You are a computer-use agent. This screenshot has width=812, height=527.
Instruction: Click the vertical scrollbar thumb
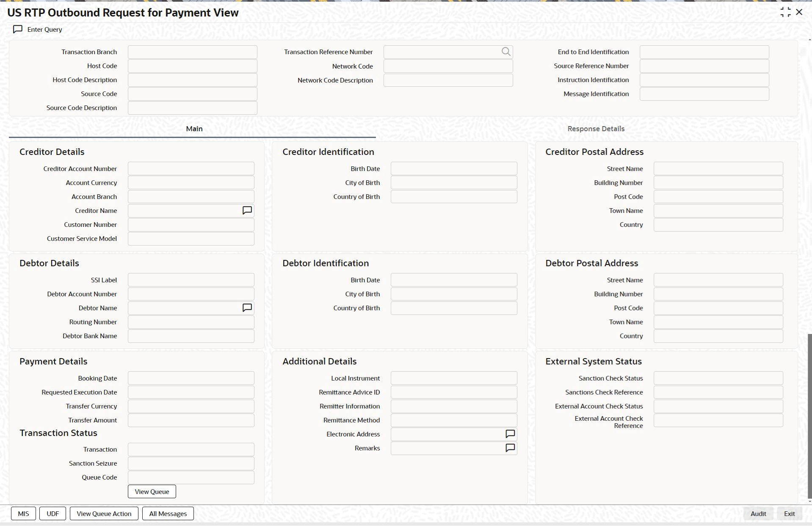click(809, 416)
